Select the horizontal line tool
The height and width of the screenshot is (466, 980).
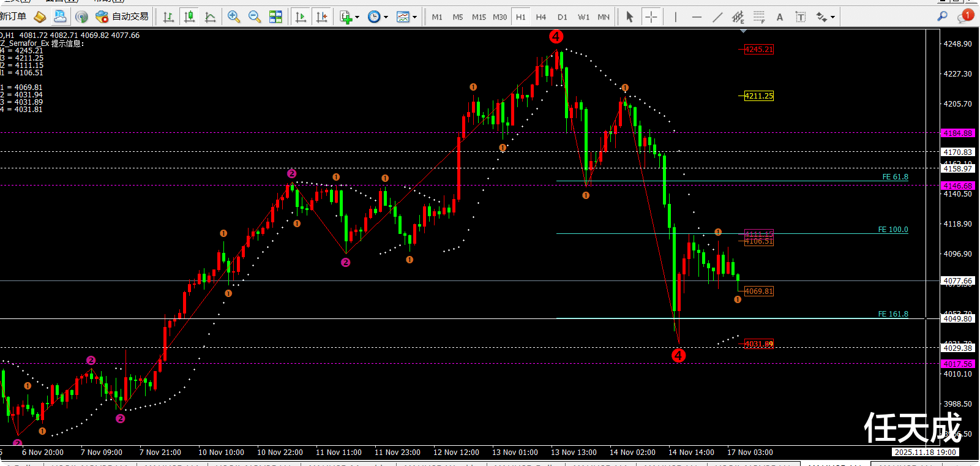coord(697,17)
